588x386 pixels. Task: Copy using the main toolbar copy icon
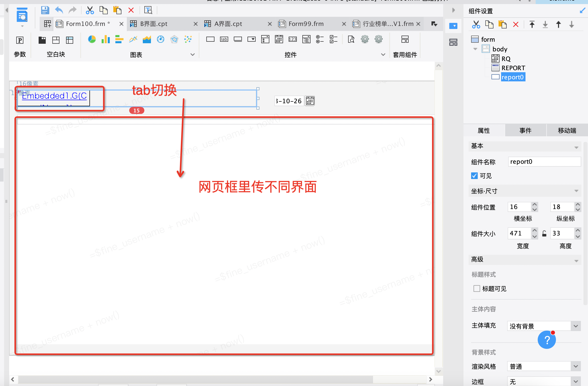103,10
